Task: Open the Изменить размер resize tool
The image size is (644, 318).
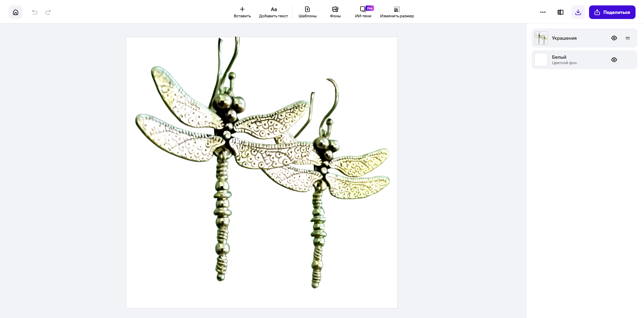Action: point(397,12)
